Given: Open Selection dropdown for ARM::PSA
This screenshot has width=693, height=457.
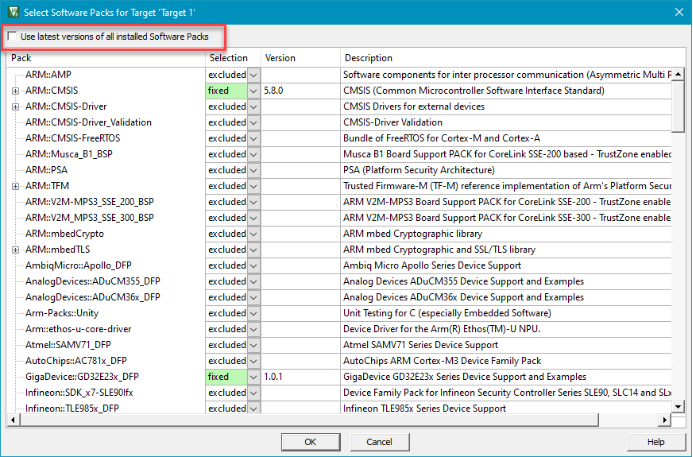Looking at the screenshot, I should tap(253, 170).
